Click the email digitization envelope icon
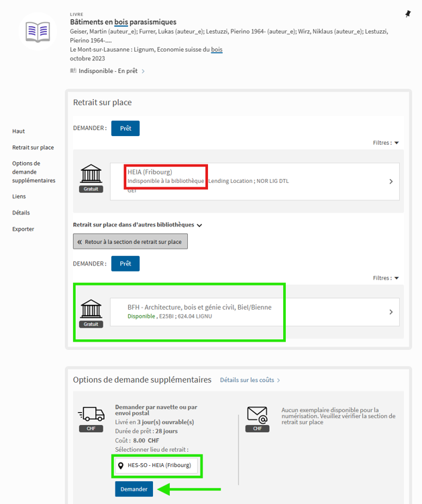The width and height of the screenshot is (422, 504). point(258,415)
